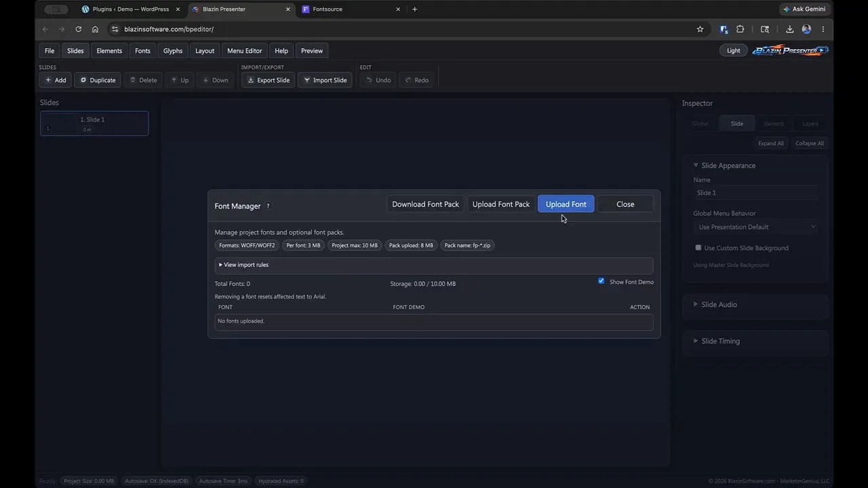The height and width of the screenshot is (488, 868).
Task: Click Collapse All in Inspector
Action: point(810,143)
